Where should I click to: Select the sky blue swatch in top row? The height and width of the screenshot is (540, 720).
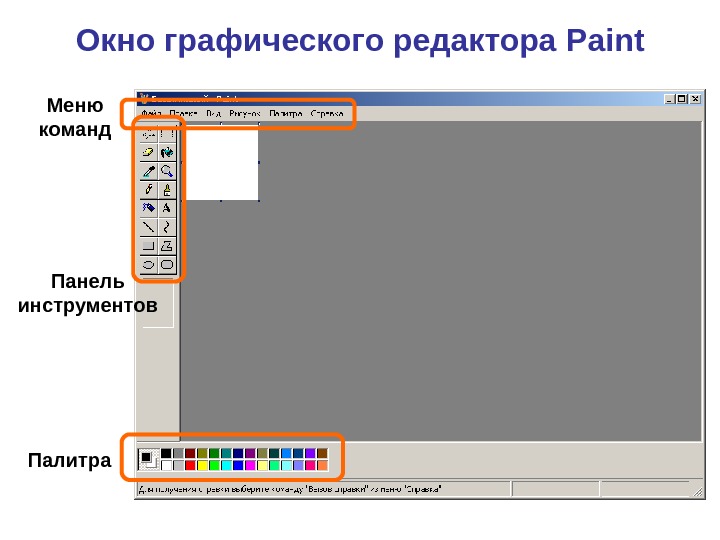pyautogui.click(x=286, y=454)
